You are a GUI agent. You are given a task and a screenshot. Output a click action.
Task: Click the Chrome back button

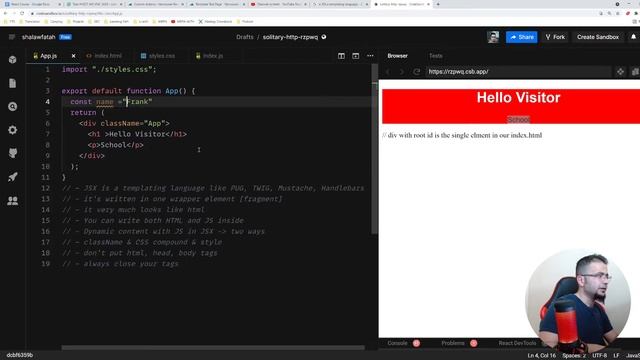pos(5,13)
